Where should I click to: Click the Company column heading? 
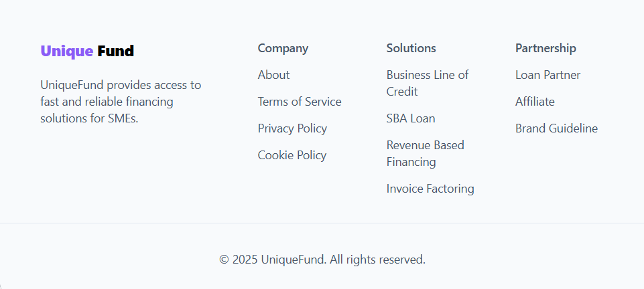click(x=283, y=48)
